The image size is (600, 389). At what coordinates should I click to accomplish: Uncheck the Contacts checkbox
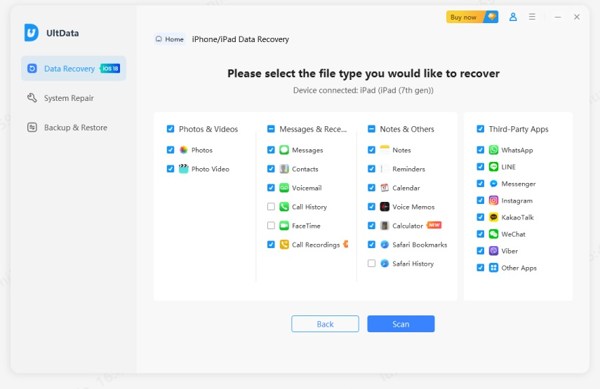(271, 169)
